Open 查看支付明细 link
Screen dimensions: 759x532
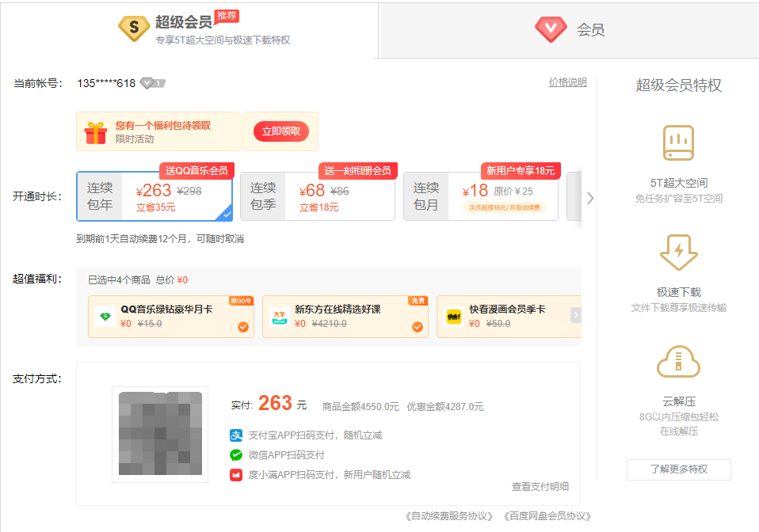[540, 487]
